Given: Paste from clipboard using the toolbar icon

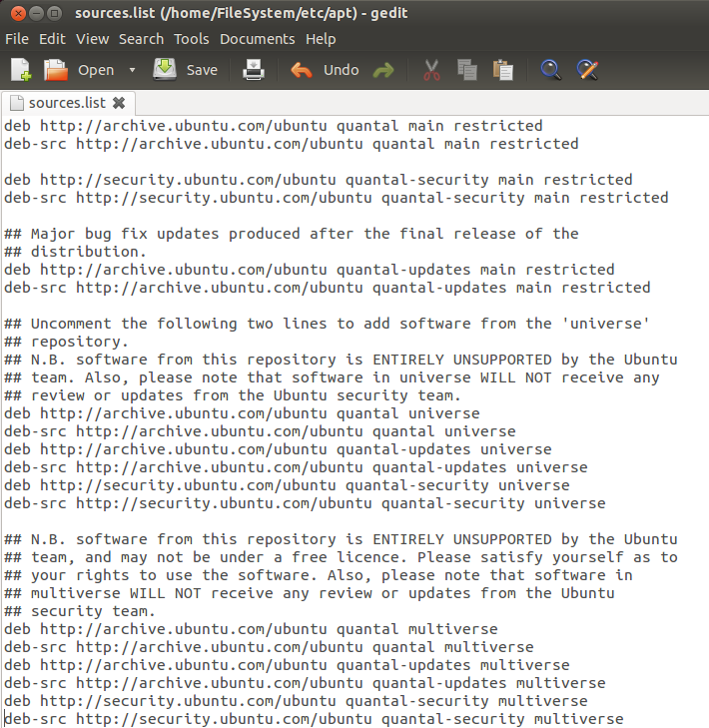Looking at the screenshot, I should [x=502, y=70].
